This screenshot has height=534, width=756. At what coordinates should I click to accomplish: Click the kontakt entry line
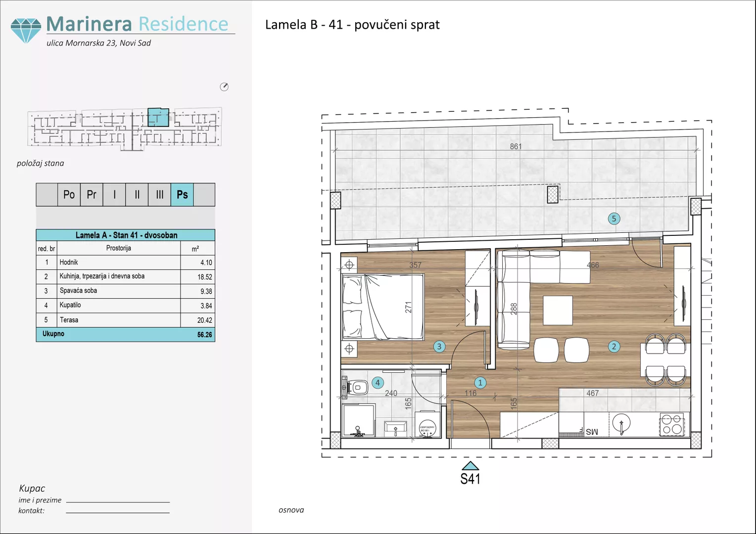[x=118, y=512]
